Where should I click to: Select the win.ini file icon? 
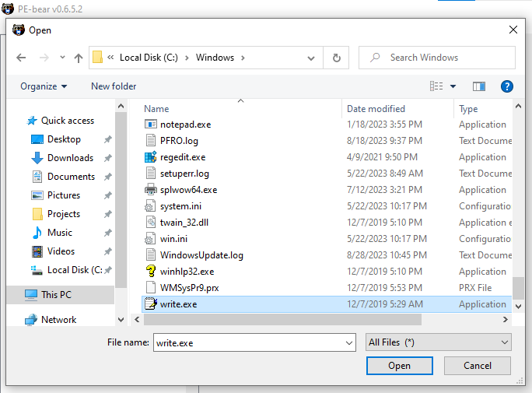click(x=150, y=239)
